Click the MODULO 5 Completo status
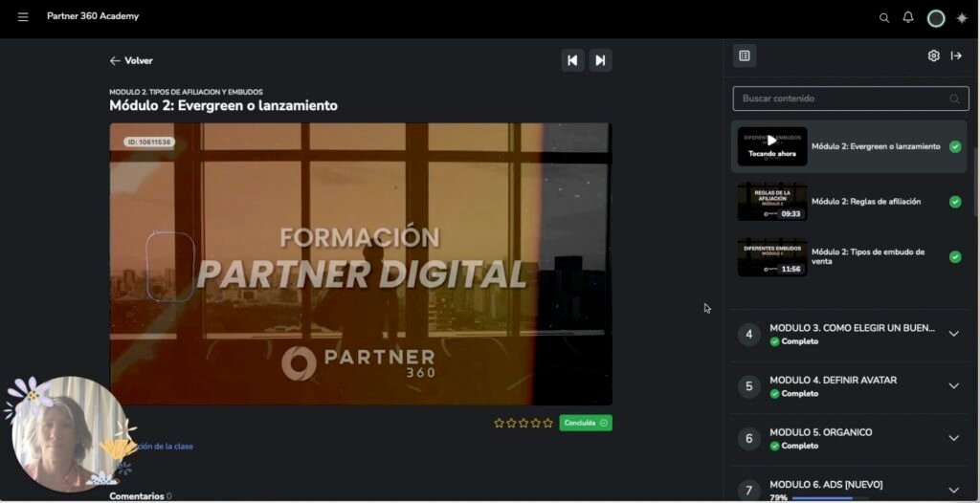Screen dimensions: 980x503 tap(793, 447)
